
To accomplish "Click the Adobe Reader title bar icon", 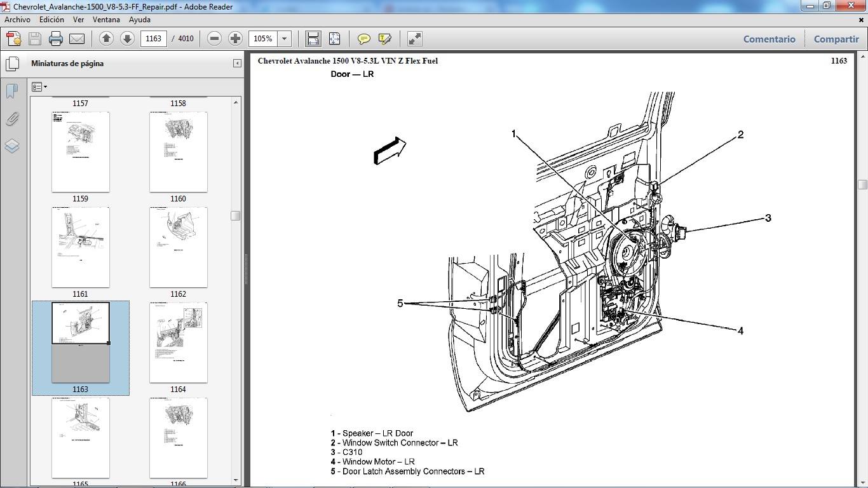I will (6, 6).
